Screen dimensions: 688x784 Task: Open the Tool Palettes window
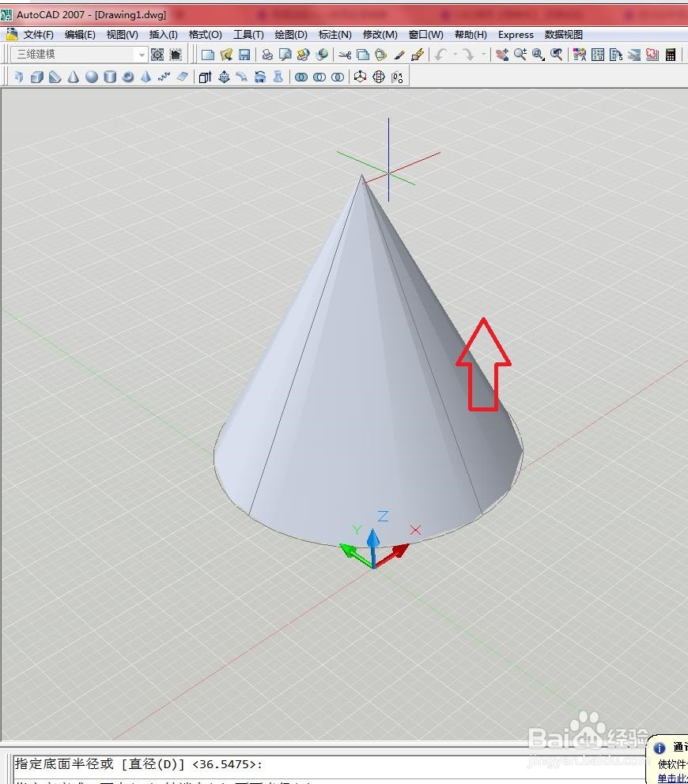pos(616,55)
